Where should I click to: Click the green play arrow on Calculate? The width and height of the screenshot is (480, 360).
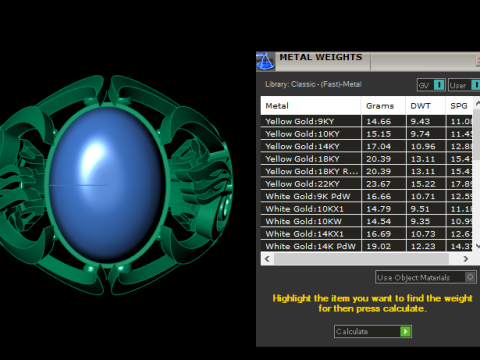coord(405,331)
